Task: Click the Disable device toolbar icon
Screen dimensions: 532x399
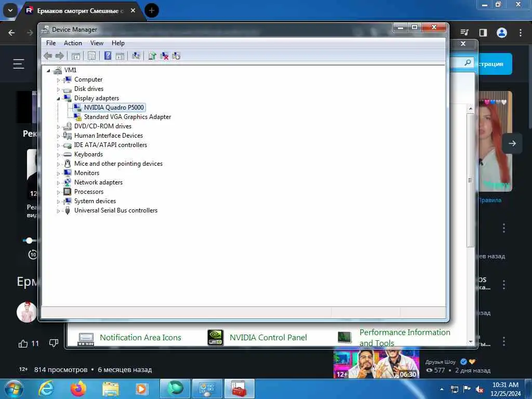Action: point(176,56)
